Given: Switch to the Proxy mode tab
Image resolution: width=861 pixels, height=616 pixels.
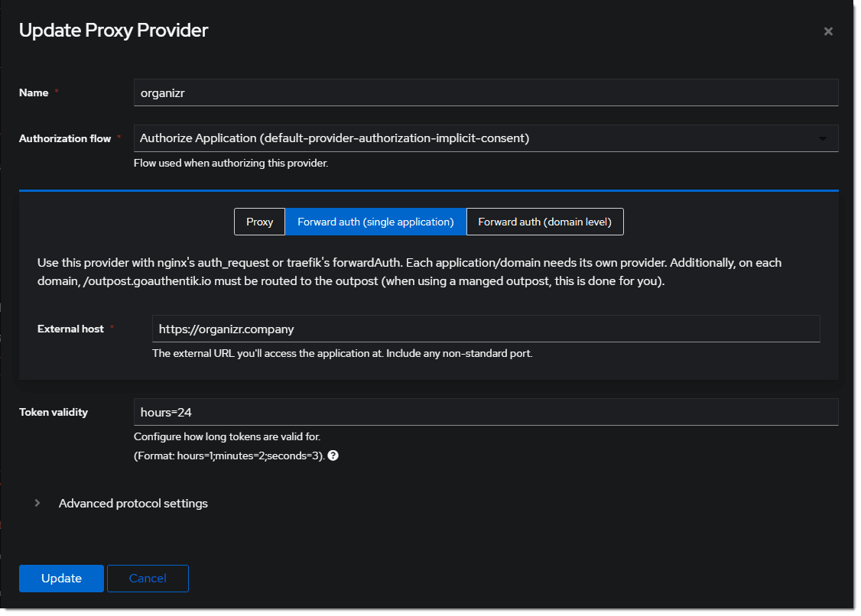Looking at the screenshot, I should (259, 222).
